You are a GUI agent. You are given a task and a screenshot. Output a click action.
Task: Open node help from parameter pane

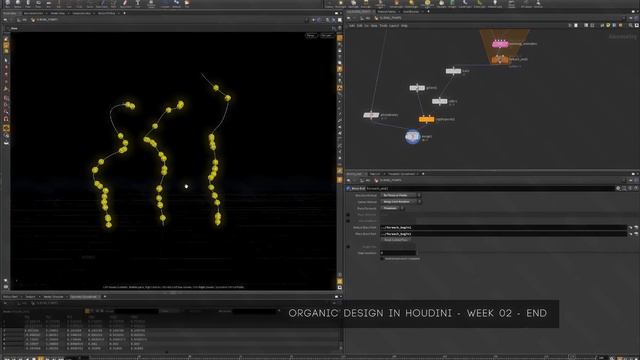coord(636,188)
